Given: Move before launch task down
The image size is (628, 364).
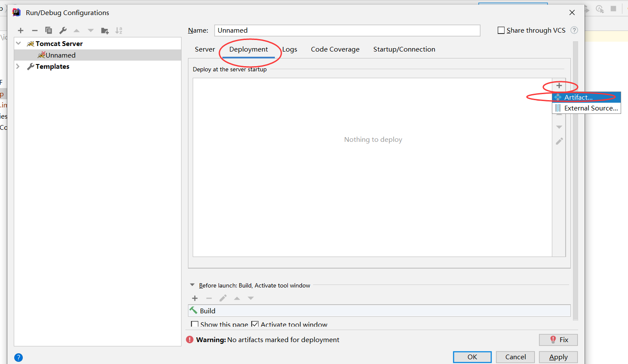Looking at the screenshot, I should (x=251, y=298).
